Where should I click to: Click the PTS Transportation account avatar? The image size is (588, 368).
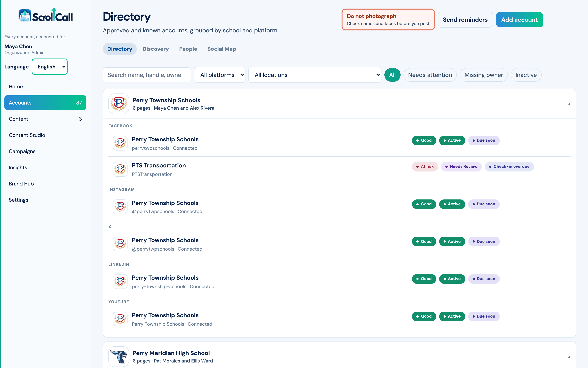[x=120, y=169]
